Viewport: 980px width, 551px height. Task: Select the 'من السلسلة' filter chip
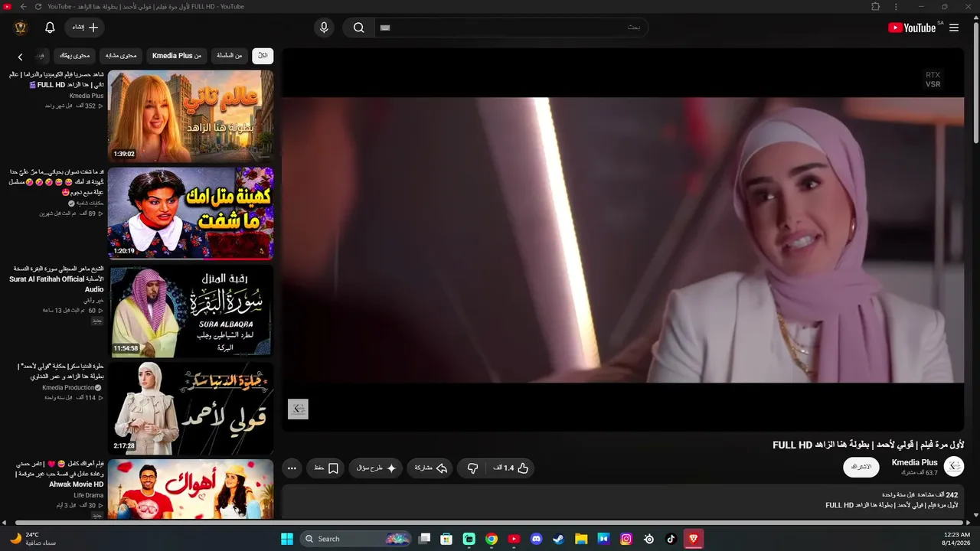click(229, 55)
